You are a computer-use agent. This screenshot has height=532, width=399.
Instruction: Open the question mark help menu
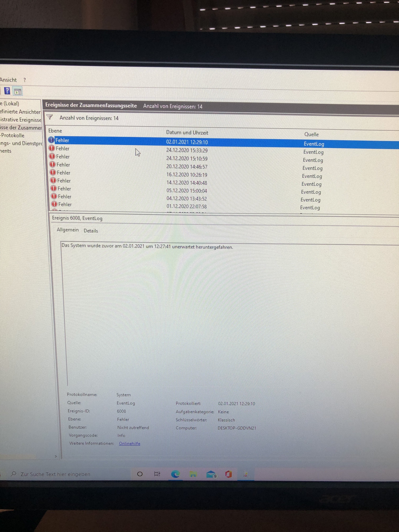pos(25,80)
